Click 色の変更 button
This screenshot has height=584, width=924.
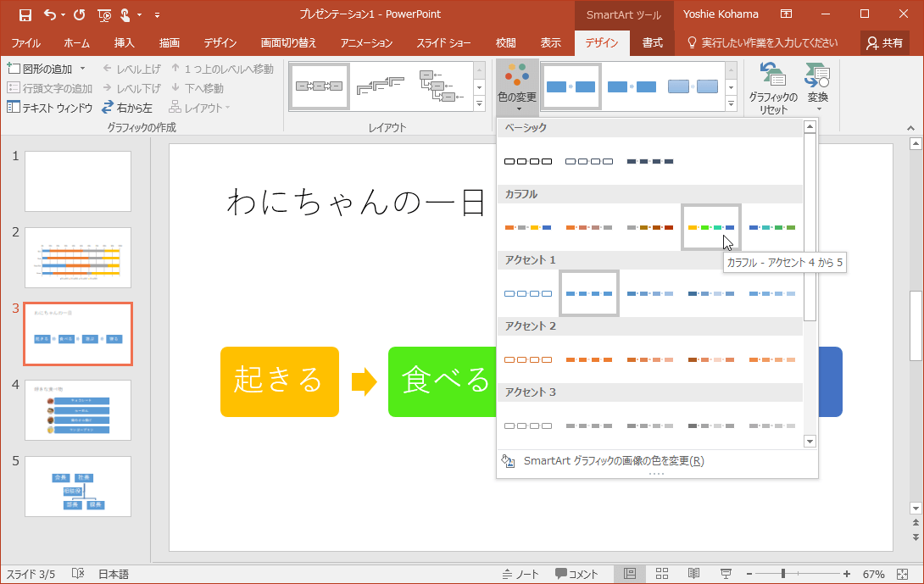(x=517, y=86)
